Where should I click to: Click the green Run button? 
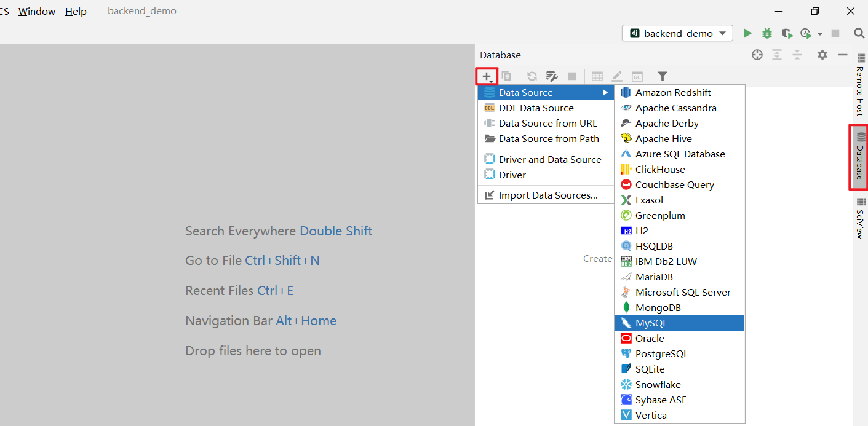747,33
